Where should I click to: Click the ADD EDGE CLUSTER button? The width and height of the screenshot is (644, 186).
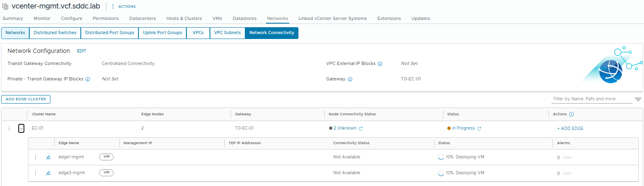[x=26, y=99]
